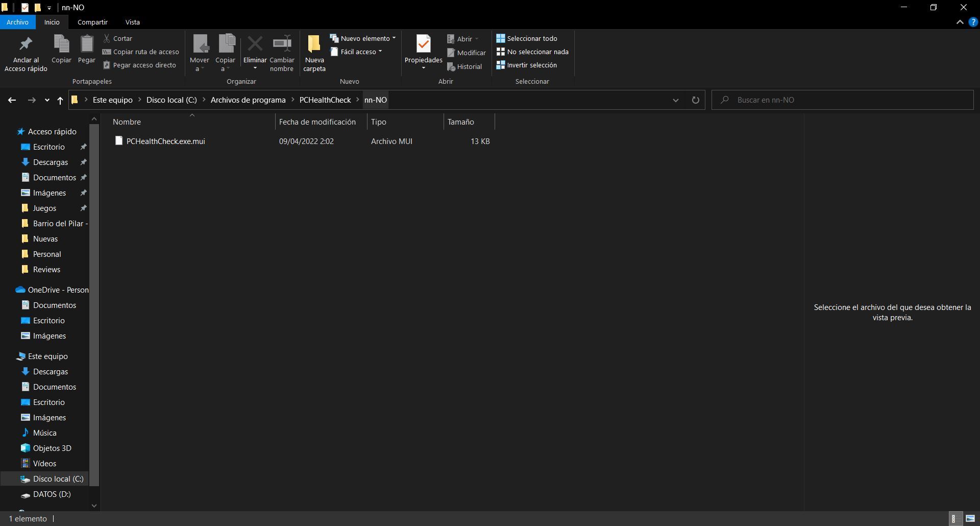Go up one folder level
This screenshot has width=980, height=526.
pos(60,100)
